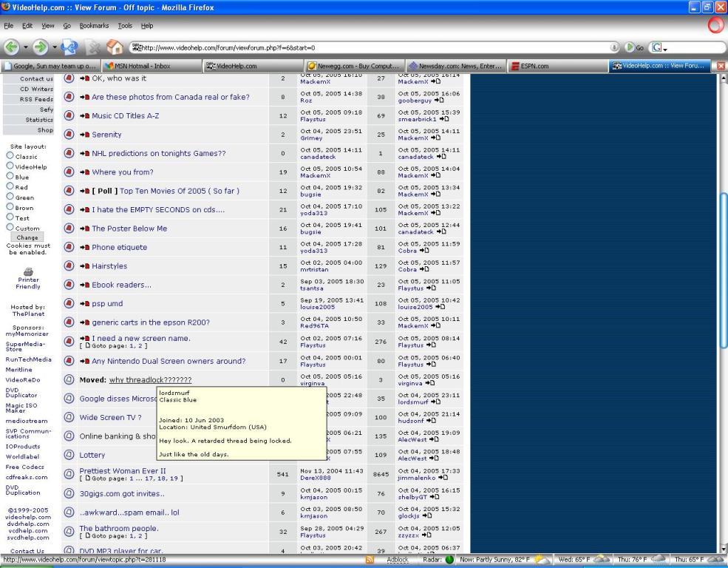728x568 pixels.
Task: Switch to the MSN Hotmail - Inbox tab
Action: pos(152,66)
